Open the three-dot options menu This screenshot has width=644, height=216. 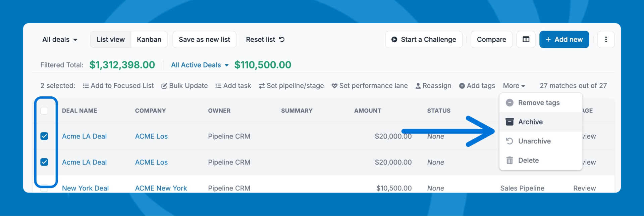pyautogui.click(x=606, y=40)
